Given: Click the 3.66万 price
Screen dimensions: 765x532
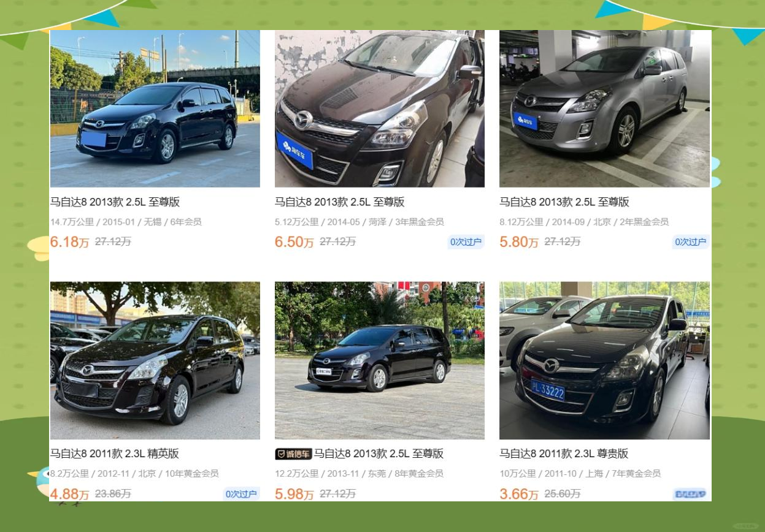Looking at the screenshot, I should pyautogui.click(x=519, y=494).
